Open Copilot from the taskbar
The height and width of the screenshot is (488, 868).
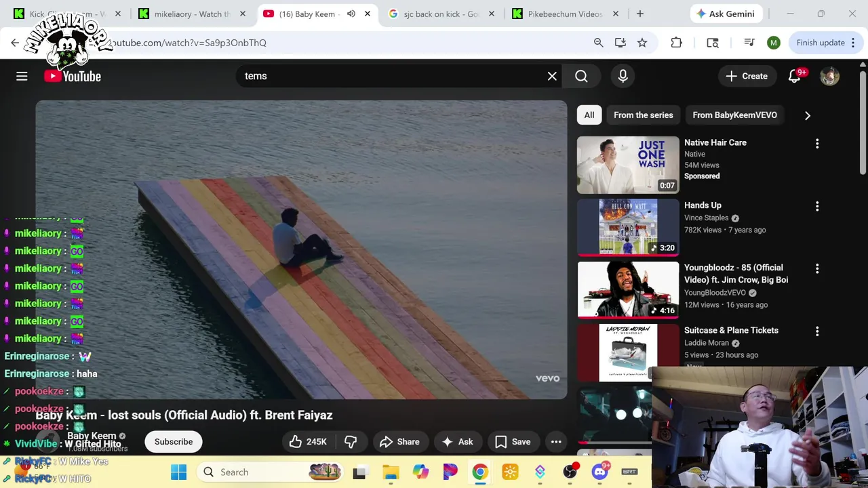tap(420, 472)
